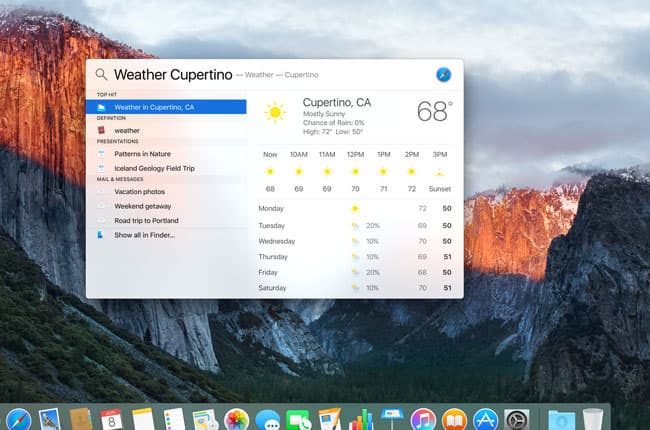Open Pages app in Dock
The image size is (650, 430).
[x=330, y=420]
